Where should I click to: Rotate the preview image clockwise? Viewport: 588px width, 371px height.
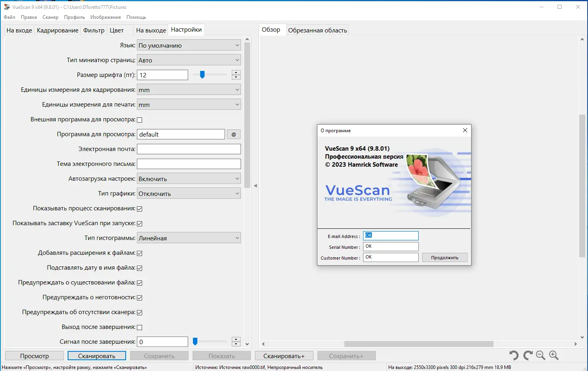[527, 355]
